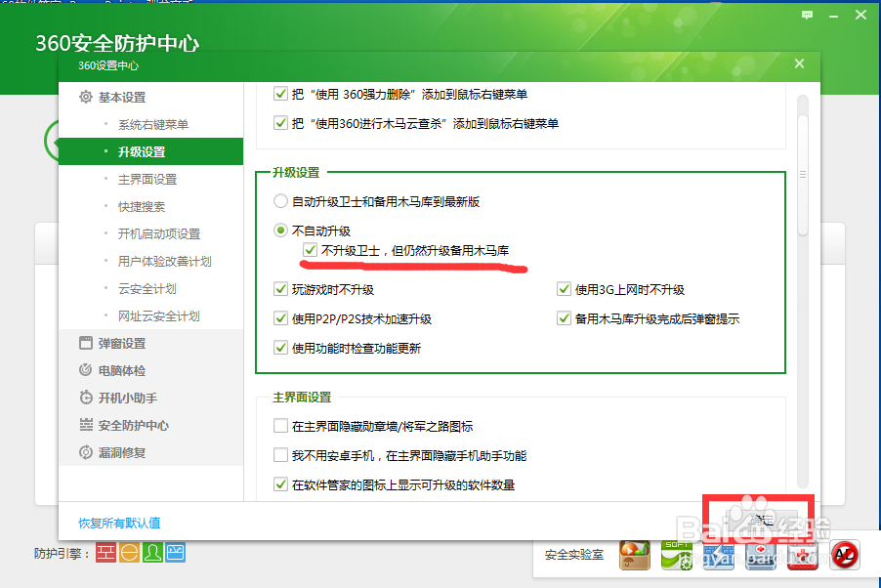Screen dimensions: 881x588
Task: Click the settings scrollbar thumb
Action: pyautogui.click(x=803, y=175)
